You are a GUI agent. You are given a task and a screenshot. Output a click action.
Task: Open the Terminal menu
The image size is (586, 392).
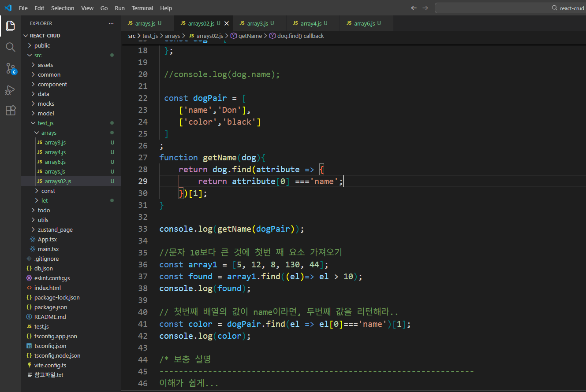click(x=142, y=8)
